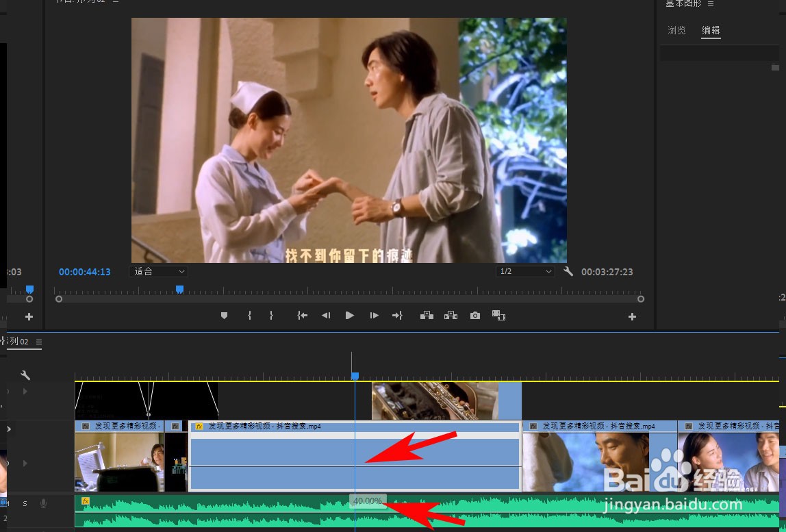786x532 pixels.
Task: Click the Extract button
Action: [451, 316]
